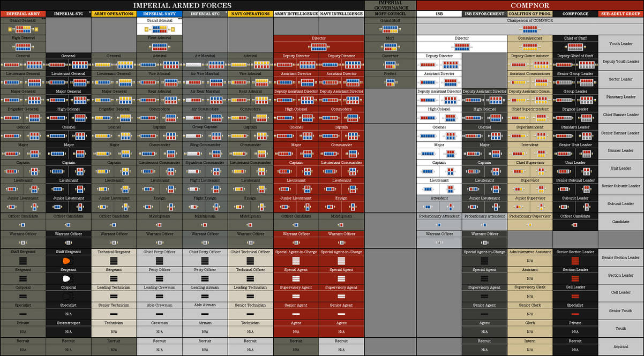Click the Imperial SFC Leading Airman bars
The width and height of the screenshot is (644, 356).
tap(205, 296)
